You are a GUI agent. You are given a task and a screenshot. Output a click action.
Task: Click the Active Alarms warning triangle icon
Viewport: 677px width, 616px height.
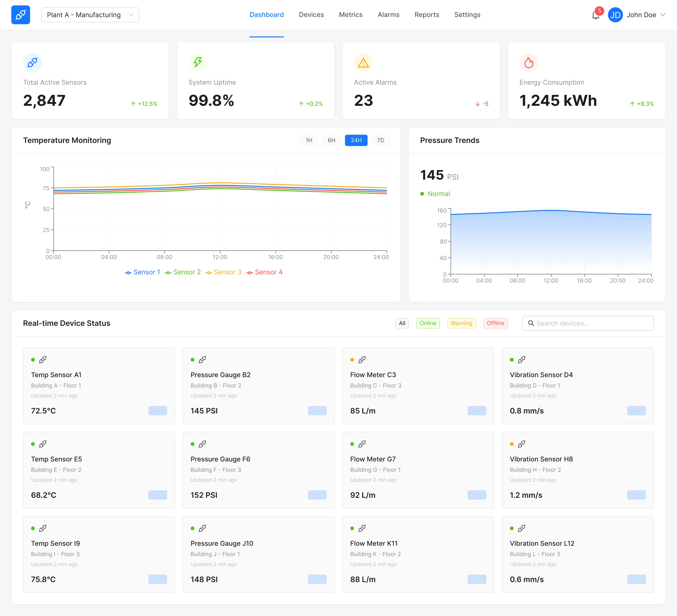coord(363,63)
